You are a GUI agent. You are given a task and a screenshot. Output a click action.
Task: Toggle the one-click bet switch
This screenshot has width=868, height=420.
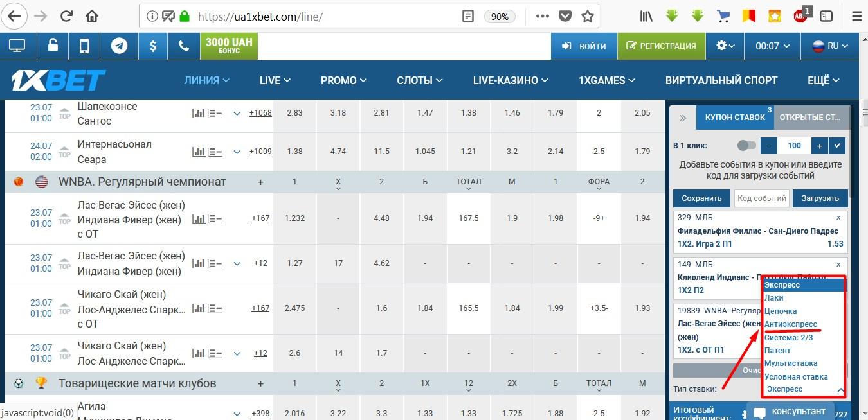coord(746,146)
